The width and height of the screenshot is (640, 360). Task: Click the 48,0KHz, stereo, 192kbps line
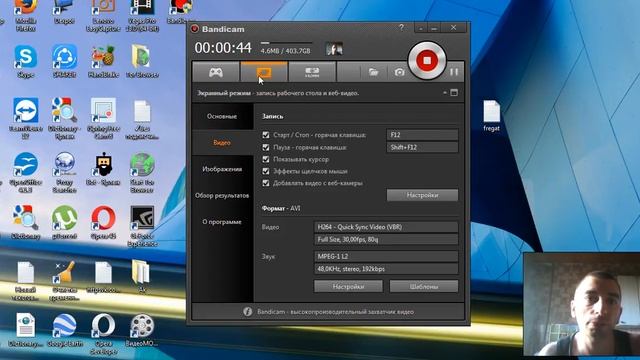(x=386, y=269)
